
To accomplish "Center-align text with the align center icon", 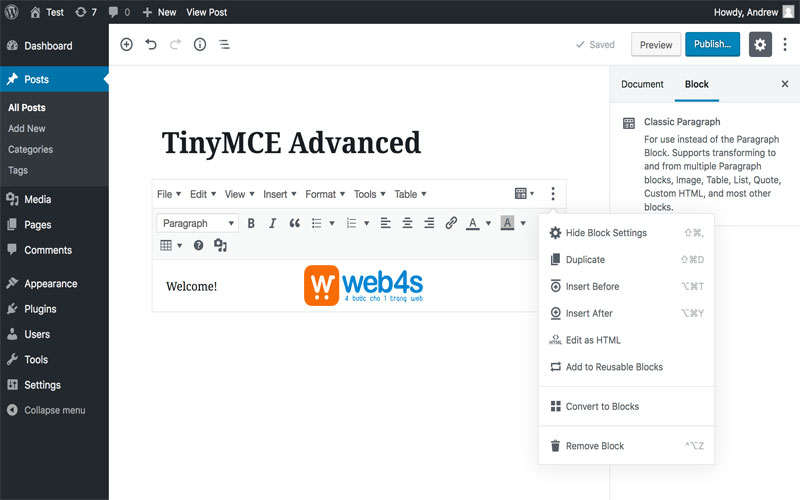I will pos(407,223).
